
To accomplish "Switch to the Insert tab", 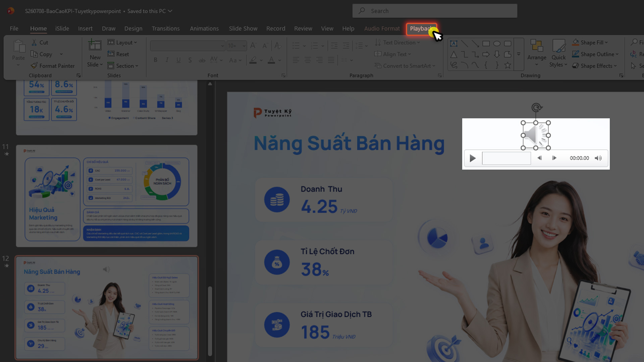I will [85, 29].
